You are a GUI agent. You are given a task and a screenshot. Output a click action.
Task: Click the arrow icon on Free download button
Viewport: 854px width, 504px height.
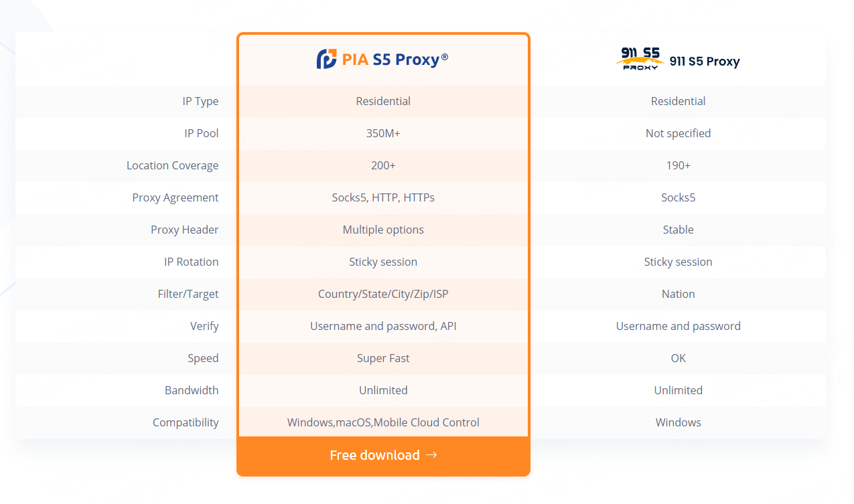(x=431, y=455)
